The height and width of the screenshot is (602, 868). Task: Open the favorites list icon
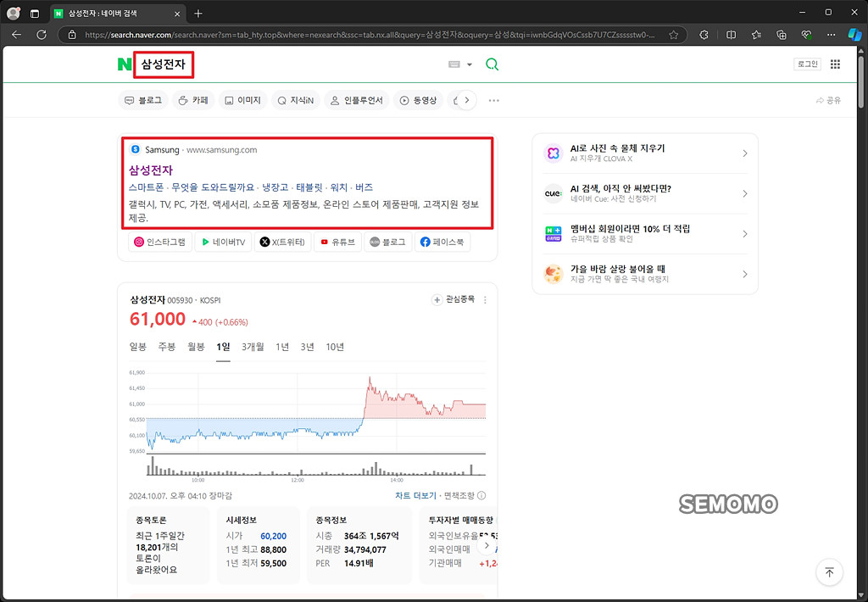(x=756, y=35)
